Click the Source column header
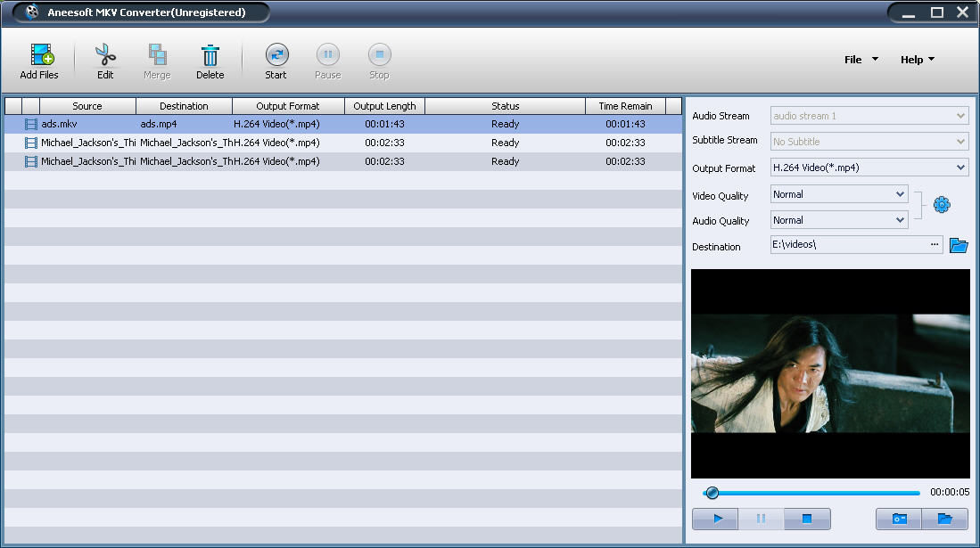This screenshot has height=548, width=980. 87,106
